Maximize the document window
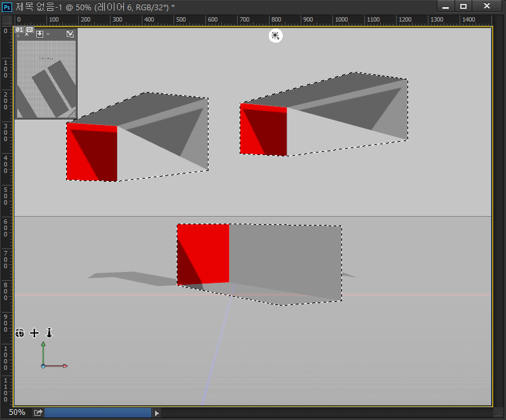 pyautogui.click(x=463, y=6)
